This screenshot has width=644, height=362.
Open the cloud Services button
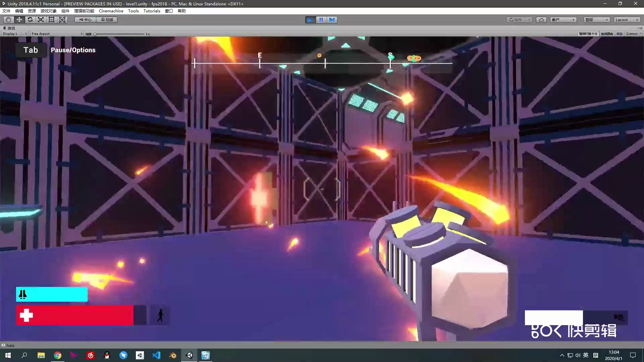point(541,20)
